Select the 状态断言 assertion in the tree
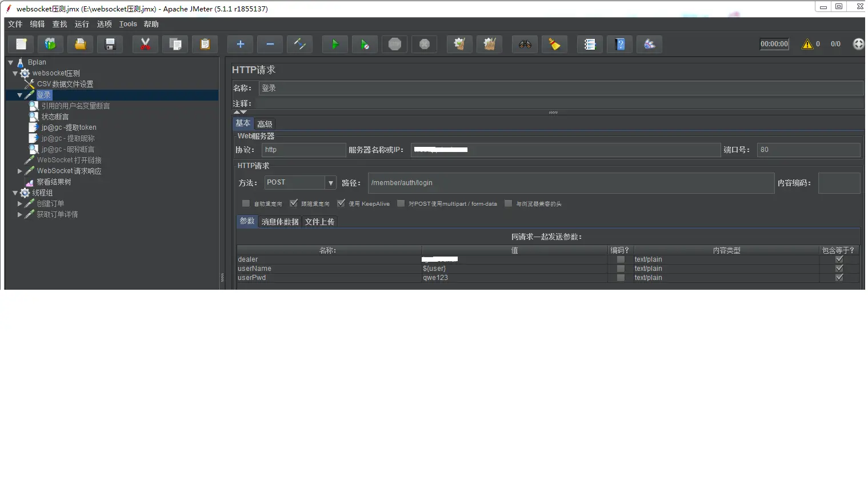This screenshot has width=868, height=484. [55, 117]
